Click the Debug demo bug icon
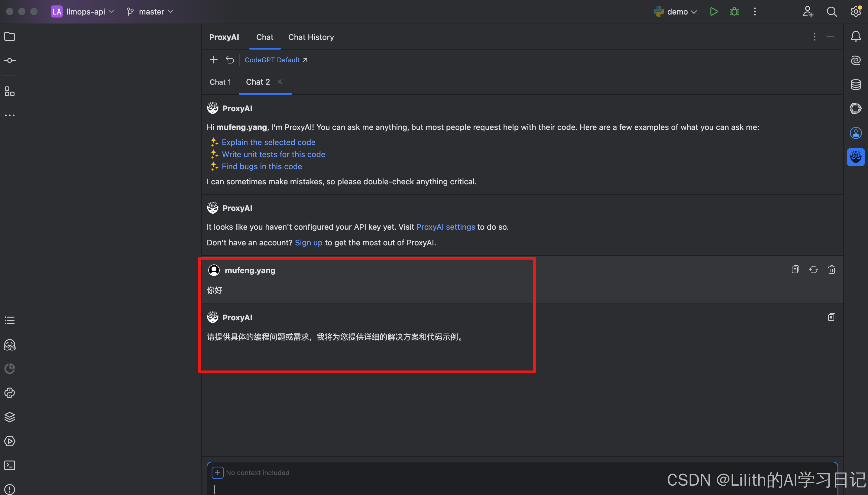The image size is (868, 495). coord(734,12)
